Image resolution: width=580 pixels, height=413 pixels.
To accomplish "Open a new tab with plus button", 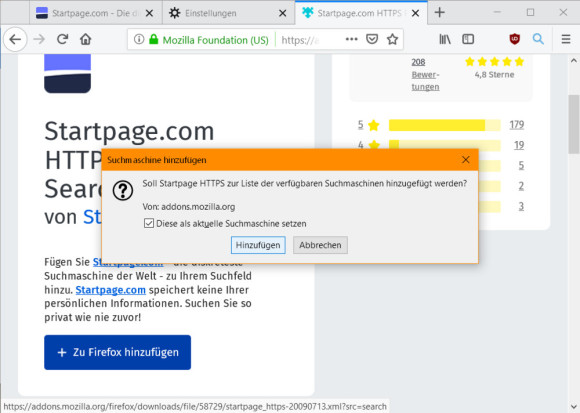I will (439, 13).
